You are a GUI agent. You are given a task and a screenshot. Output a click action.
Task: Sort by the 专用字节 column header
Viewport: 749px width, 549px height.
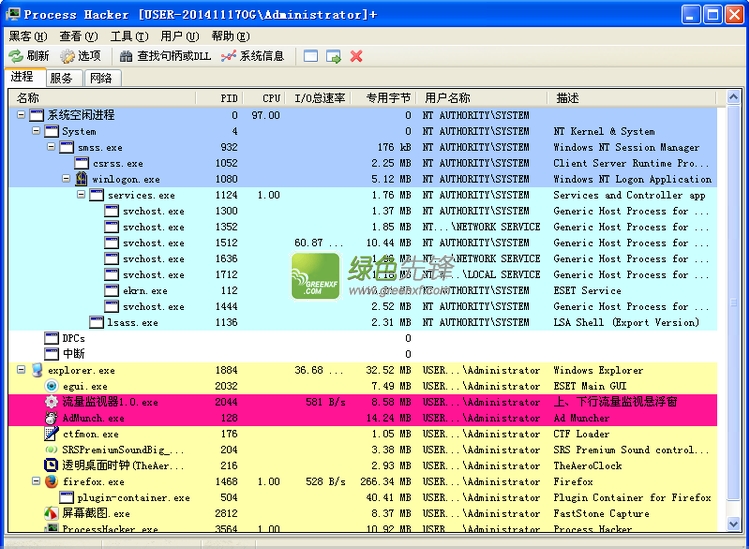[x=384, y=98]
